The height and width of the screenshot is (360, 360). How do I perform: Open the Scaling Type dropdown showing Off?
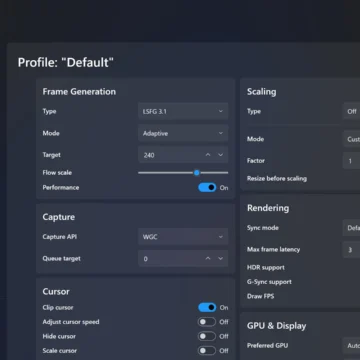[x=351, y=111]
